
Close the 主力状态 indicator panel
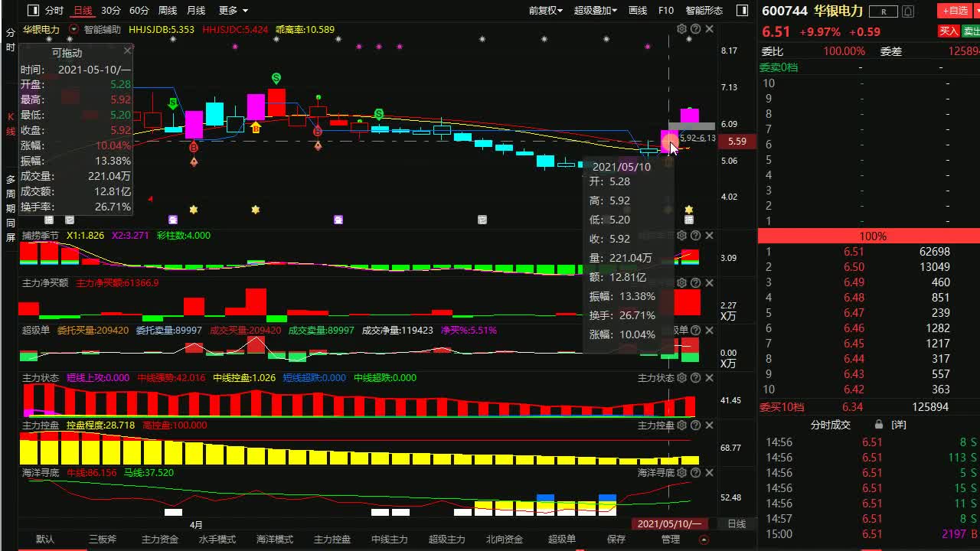(709, 378)
